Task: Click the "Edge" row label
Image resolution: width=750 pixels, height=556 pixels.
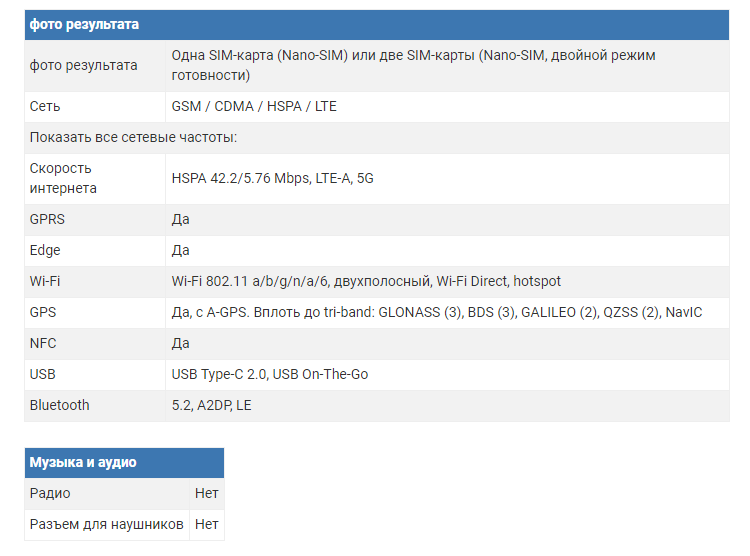Action: click(x=45, y=250)
